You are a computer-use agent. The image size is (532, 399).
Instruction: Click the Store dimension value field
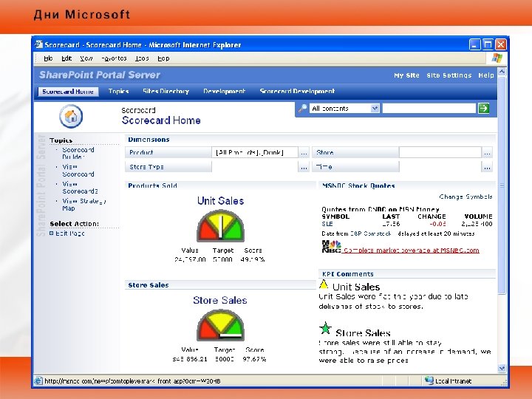[x=440, y=153]
